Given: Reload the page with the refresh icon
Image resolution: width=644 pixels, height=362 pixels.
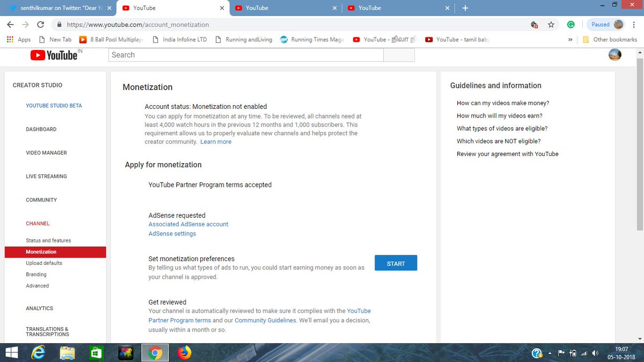Looking at the screenshot, I should (x=41, y=25).
